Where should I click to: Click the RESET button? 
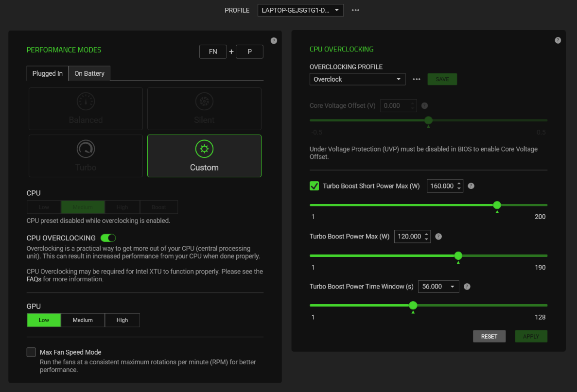click(x=489, y=336)
